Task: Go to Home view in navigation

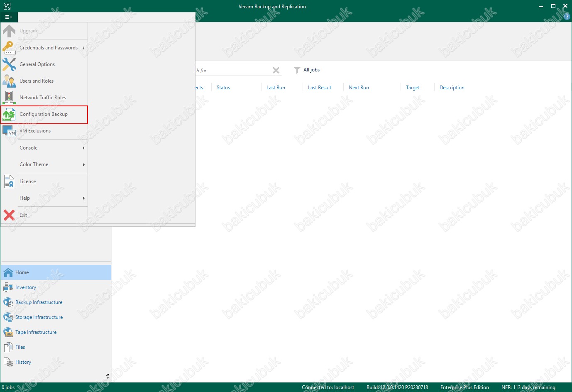Action: 56,272
